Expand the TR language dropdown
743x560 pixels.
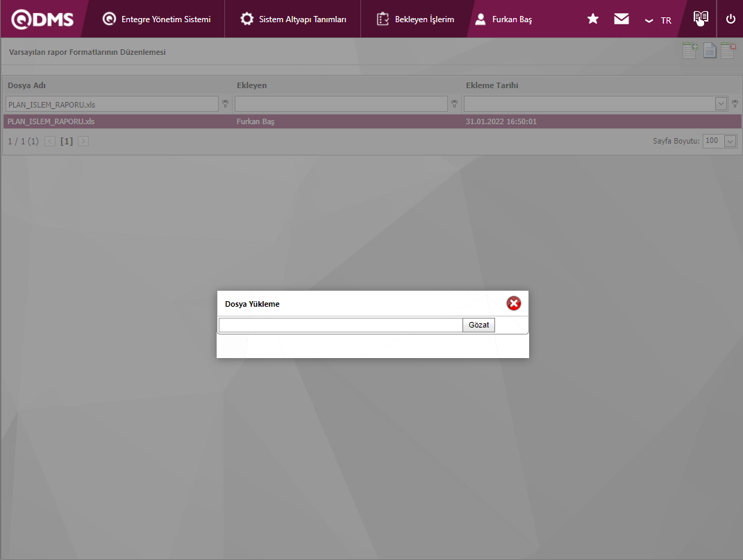tap(658, 20)
